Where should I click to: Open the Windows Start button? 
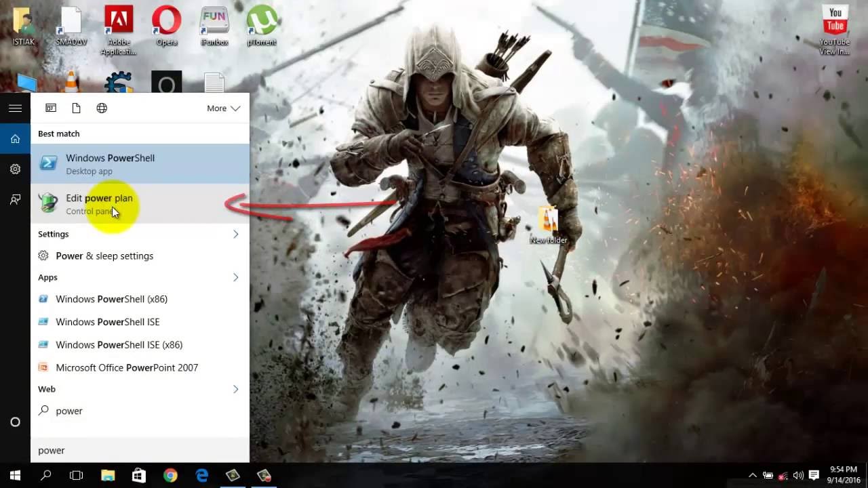coord(15,476)
